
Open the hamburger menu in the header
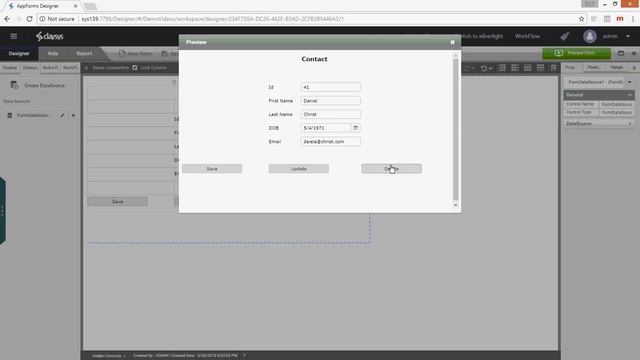tap(13, 36)
